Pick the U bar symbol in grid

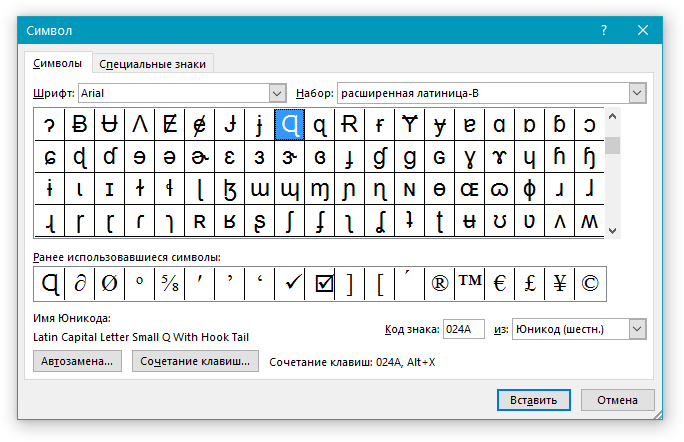[x=109, y=125]
